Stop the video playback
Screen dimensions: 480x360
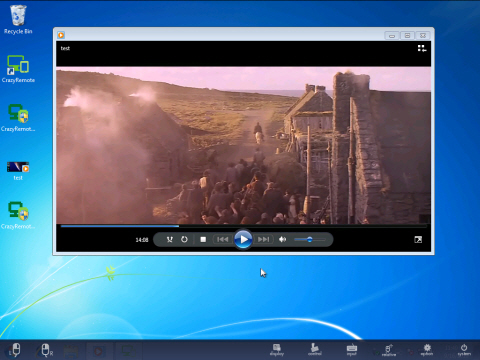pos(203,239)
